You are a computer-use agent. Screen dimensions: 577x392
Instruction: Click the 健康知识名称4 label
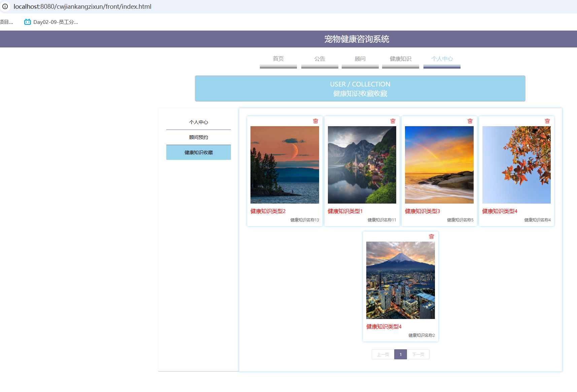[537, 220]
